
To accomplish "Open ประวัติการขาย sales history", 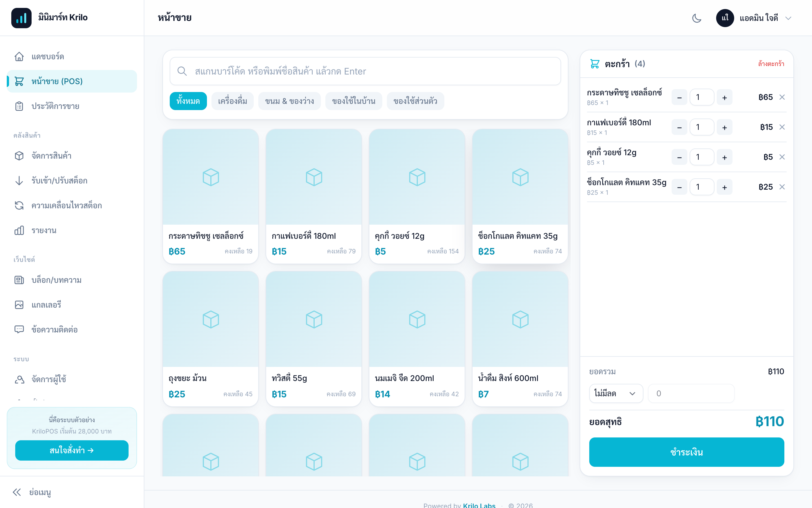I will coord(72,106).
